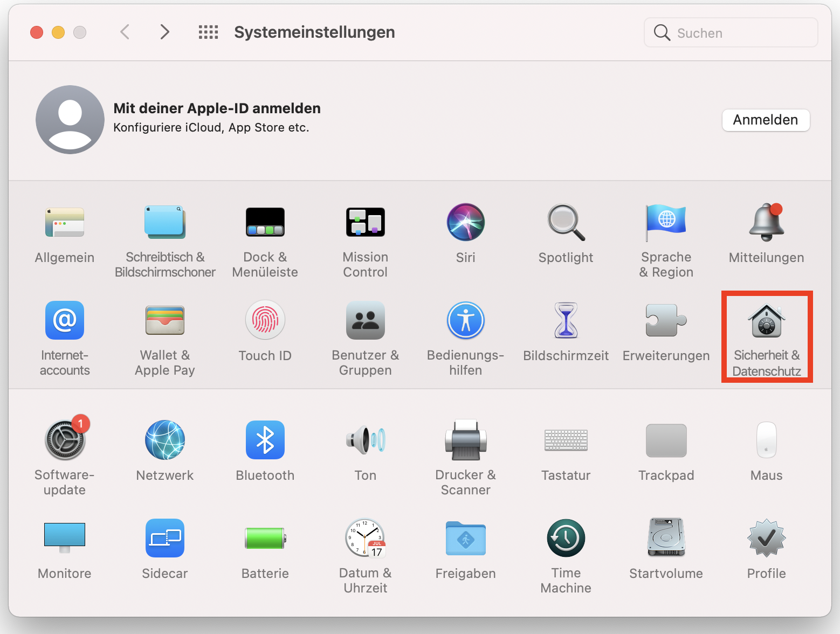This screenshot has height=634, width=840.
Task: Click 'Mit deiner Apple-ID anmelden' heading
Action: pyautogui.click(x=217, y=108)
